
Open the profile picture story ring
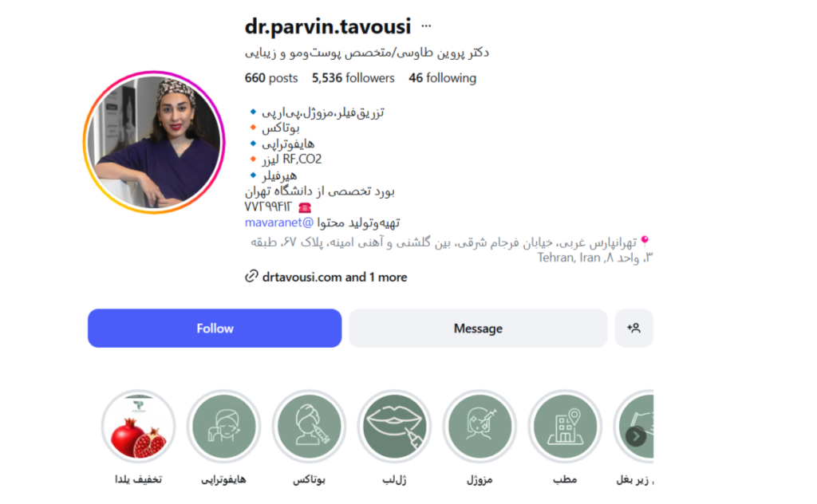tap(154, 142)
